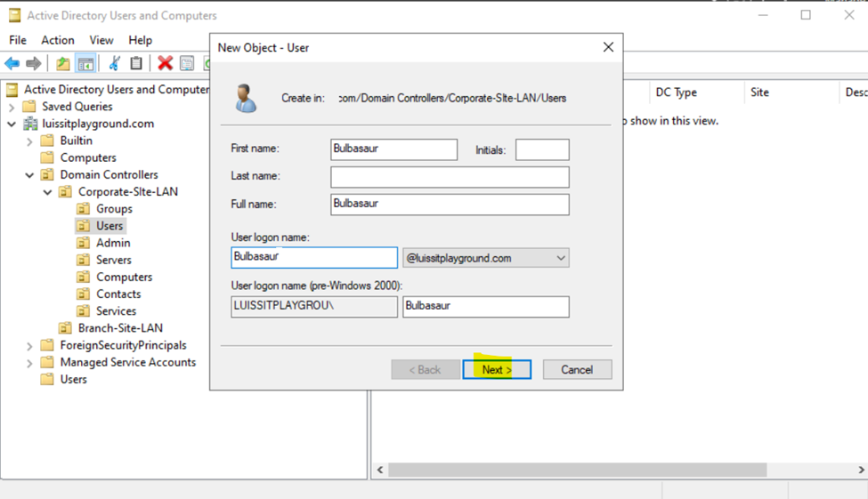Click the horizontal scrollbar right arrow
The height and width of the screenshot is (499, 868).
(861, 470)
